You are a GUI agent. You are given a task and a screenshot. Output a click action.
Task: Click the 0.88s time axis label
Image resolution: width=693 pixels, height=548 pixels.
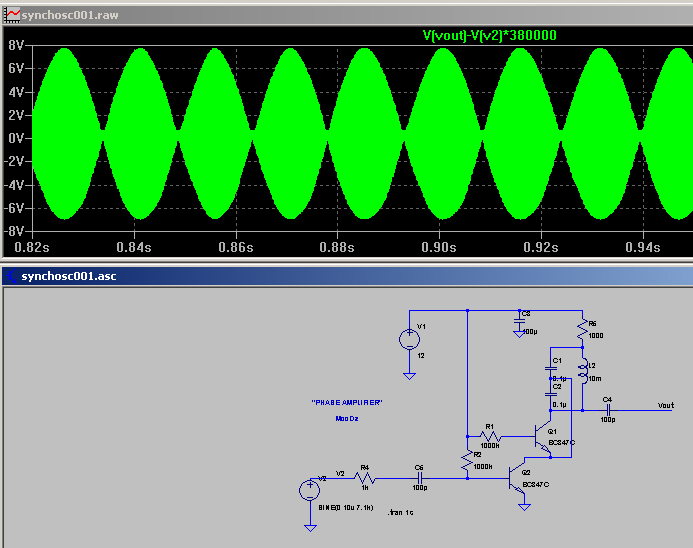click(x=337, y=246)
